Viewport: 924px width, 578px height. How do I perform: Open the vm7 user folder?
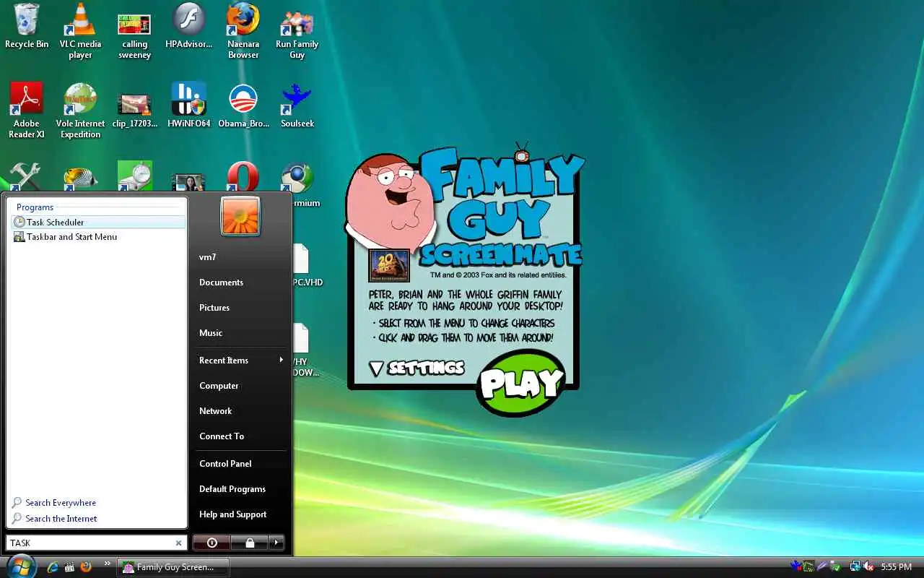pos(208,257)
